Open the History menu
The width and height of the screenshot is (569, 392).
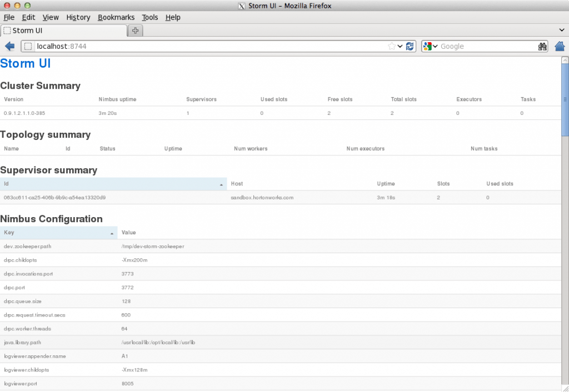coord(78,17)
